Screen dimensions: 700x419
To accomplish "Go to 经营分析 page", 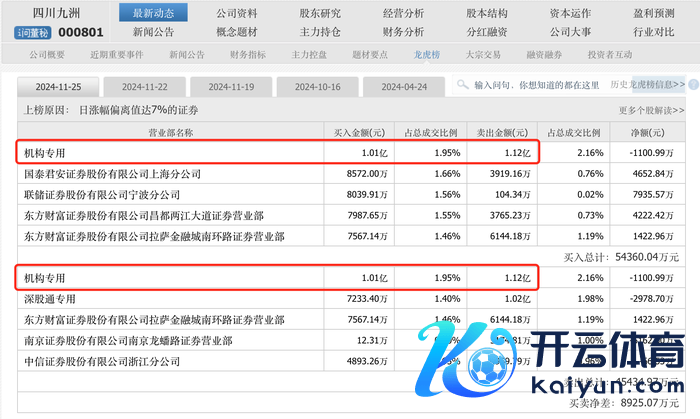I will (403, 14).
